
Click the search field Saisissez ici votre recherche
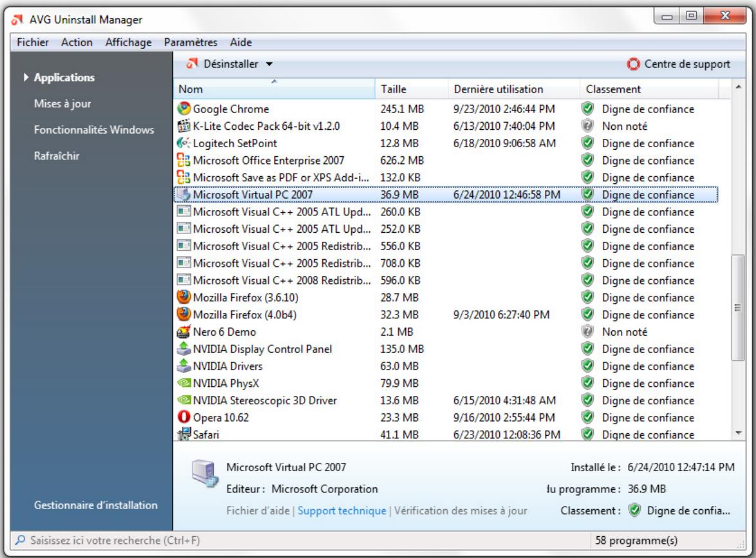pos(301,540)
